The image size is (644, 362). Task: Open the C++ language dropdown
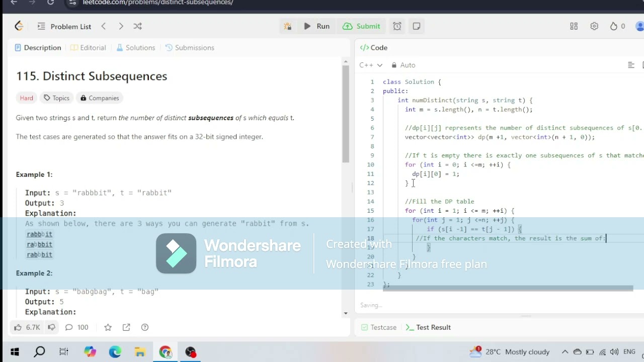pos(371,65)
